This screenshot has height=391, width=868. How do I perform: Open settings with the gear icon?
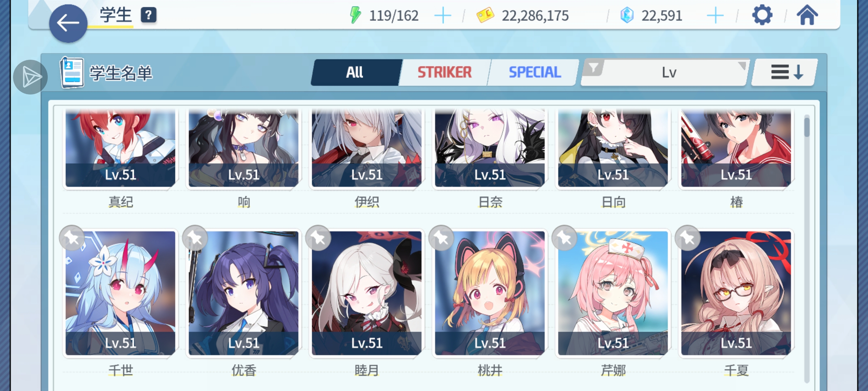click(762, 15)
